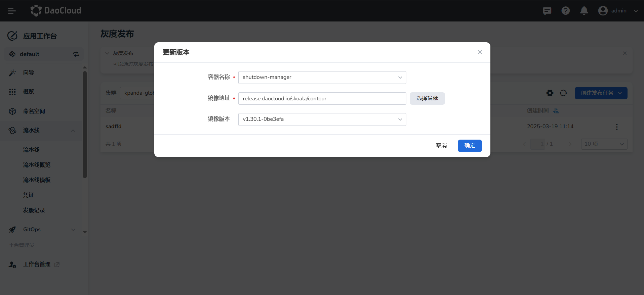Open the notifications bell icon
This screenshot has width=644, height=295.
pos(584,11)
